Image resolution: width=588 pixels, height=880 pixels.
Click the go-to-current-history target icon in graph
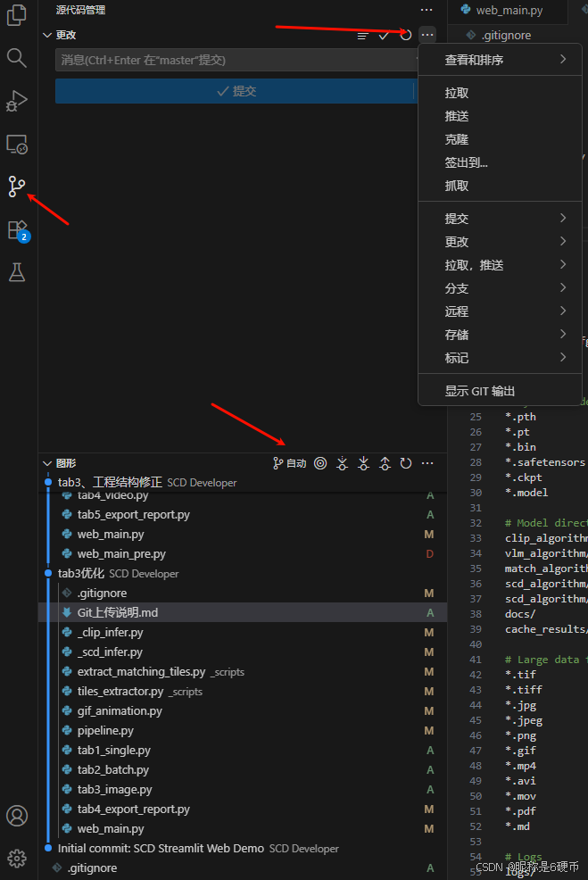pyautogui.click(x=320, y=463)
